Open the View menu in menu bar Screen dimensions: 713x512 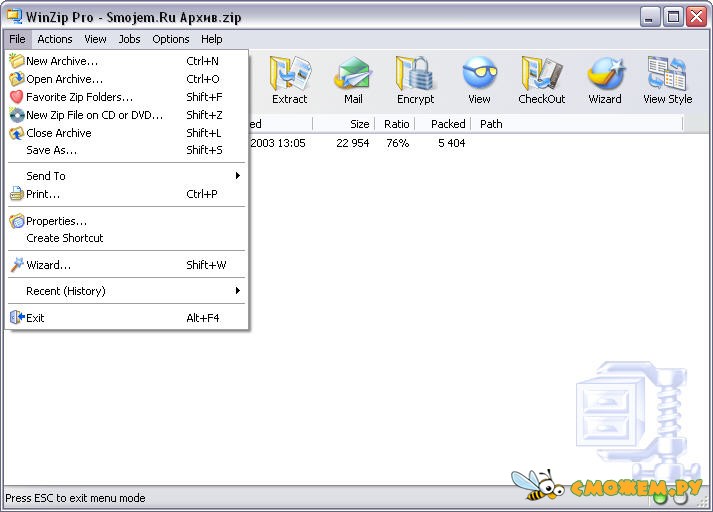click(95, 39)
